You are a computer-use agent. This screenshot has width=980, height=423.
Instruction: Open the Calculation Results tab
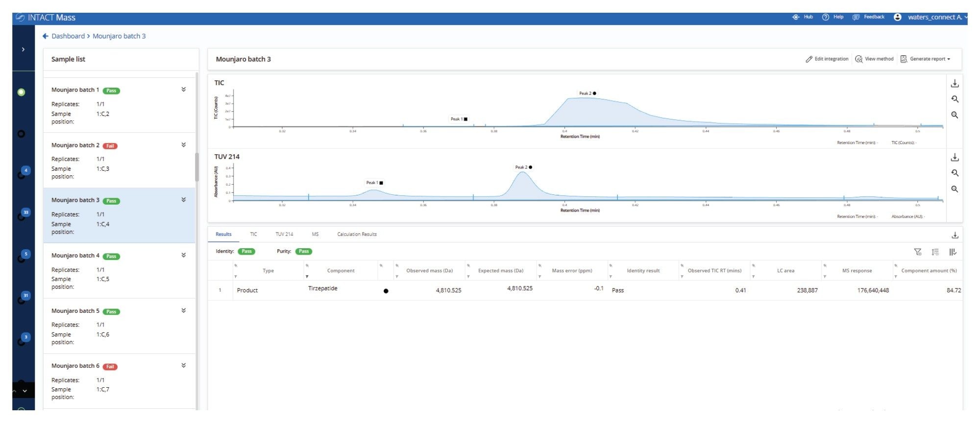(357, 235)
